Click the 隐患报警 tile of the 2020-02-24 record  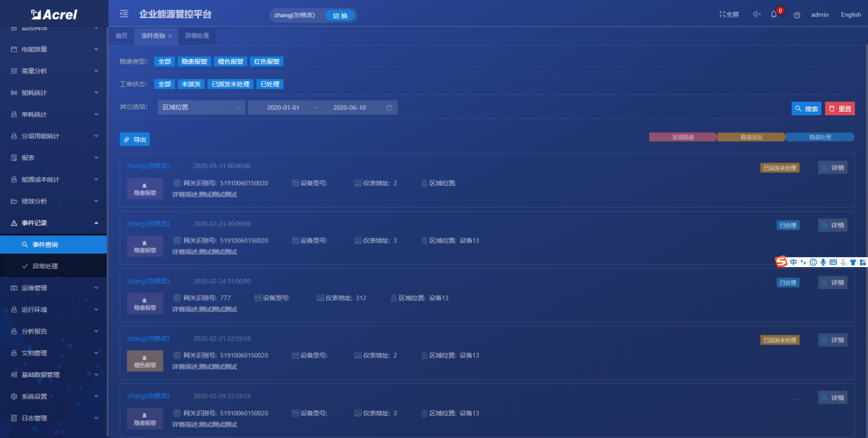point(145,304)
